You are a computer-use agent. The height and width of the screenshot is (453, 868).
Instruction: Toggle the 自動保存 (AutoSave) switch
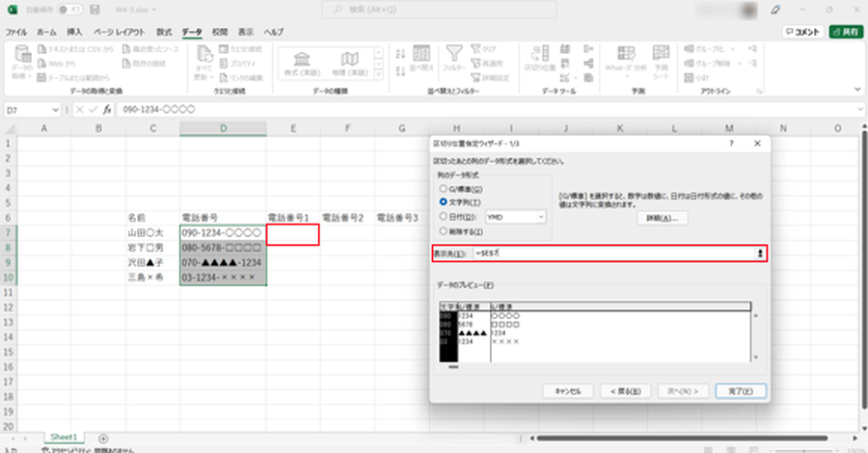click(x=68, y=9)
